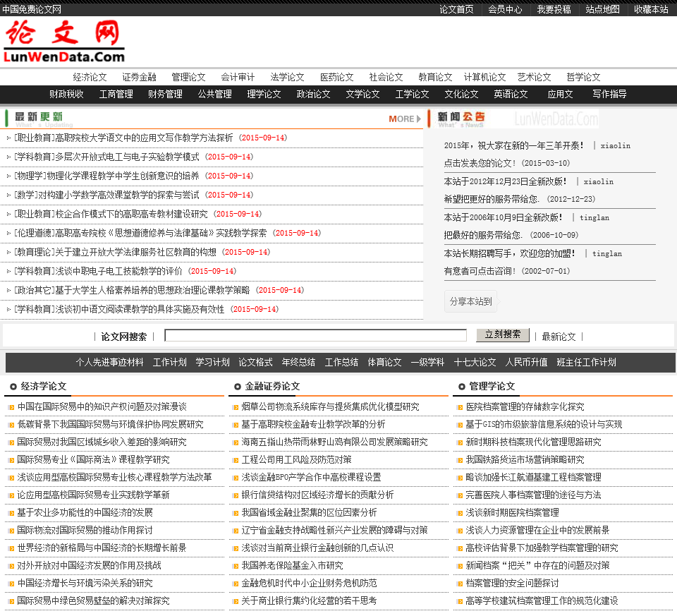Go to 写作指导 in dark navigation bar

(609, 94)
